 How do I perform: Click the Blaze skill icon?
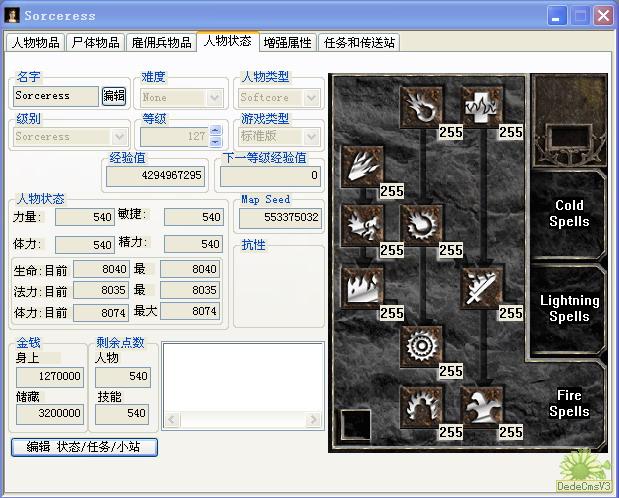pyautogui.click(x=361, y=226)
